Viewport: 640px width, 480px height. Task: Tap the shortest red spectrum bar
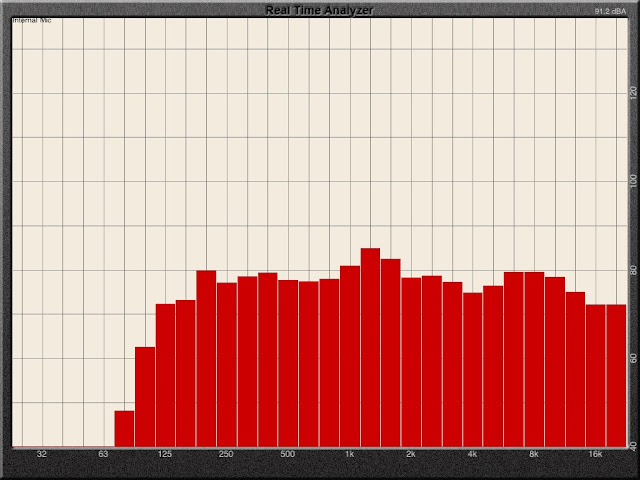(124, 429)
